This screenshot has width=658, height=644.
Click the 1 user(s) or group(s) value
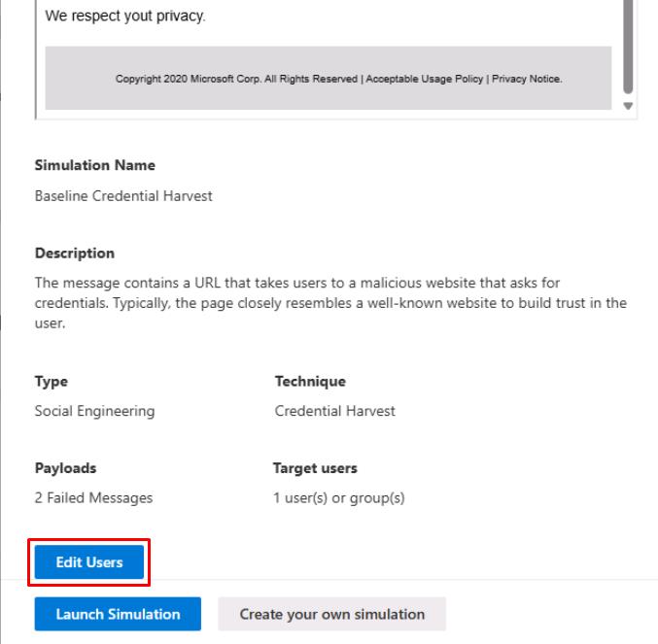338,498
